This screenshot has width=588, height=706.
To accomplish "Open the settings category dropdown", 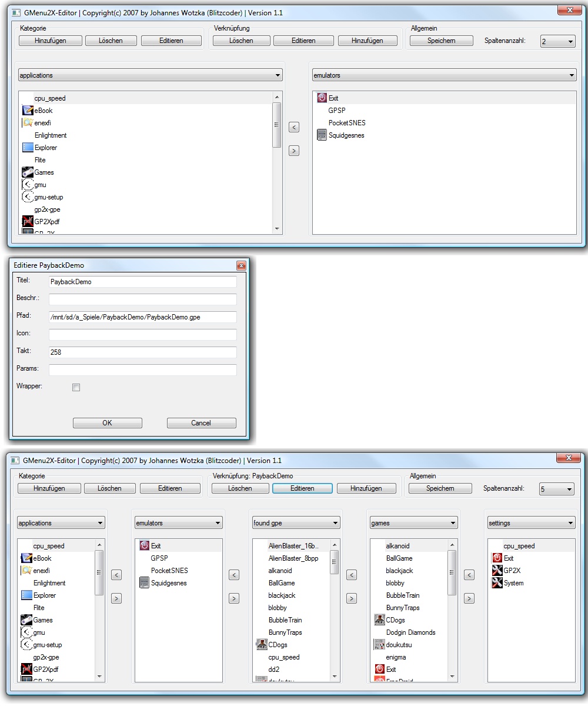I will point(531,523).
